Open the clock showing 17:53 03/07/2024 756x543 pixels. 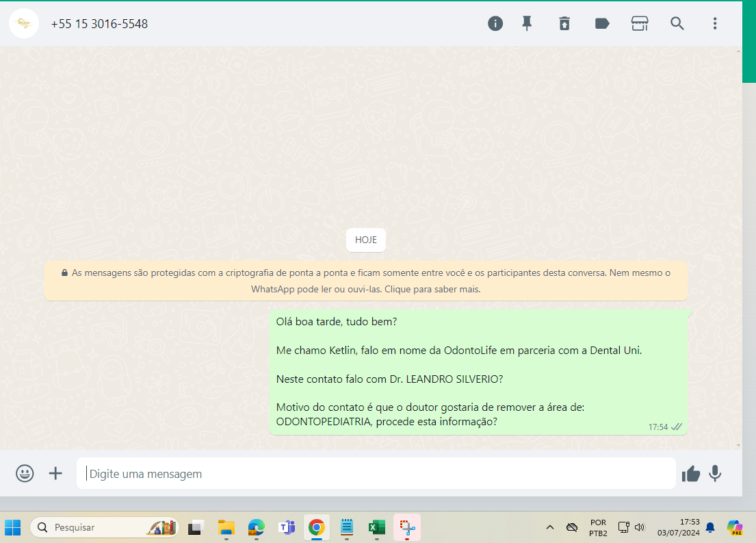pos(678,527)
